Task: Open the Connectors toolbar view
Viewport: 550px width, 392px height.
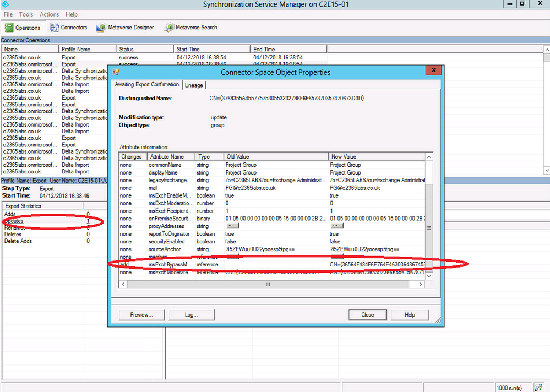Action: (x=69, y=28)
